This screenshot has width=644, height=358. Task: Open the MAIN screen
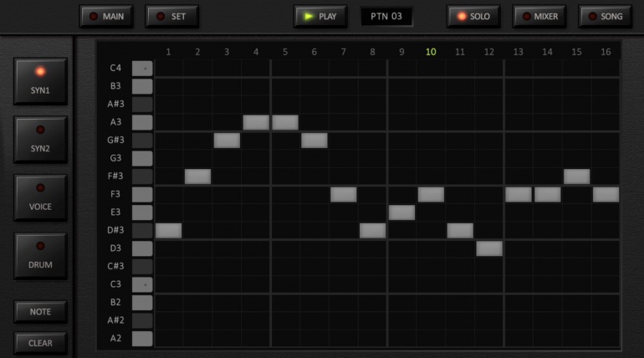[106, 17]
